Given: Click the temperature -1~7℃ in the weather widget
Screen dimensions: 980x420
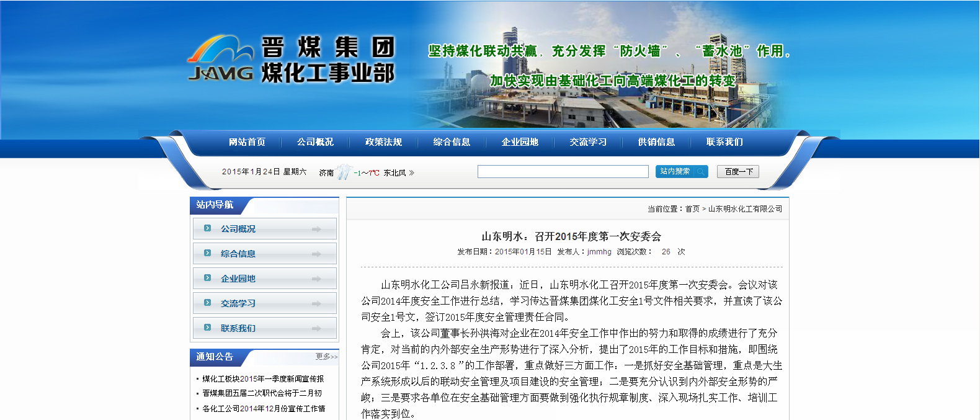Looking at the screenshot, I should click(367, 173).
